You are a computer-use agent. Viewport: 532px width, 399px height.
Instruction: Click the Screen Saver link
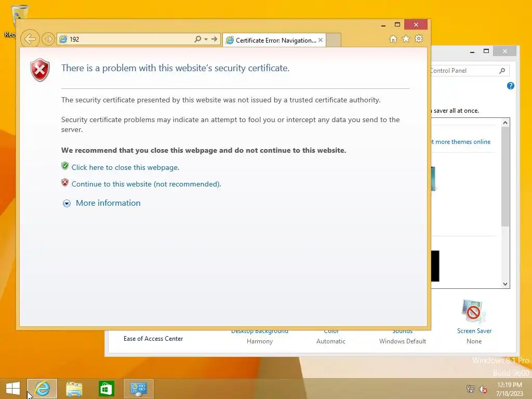474,331
